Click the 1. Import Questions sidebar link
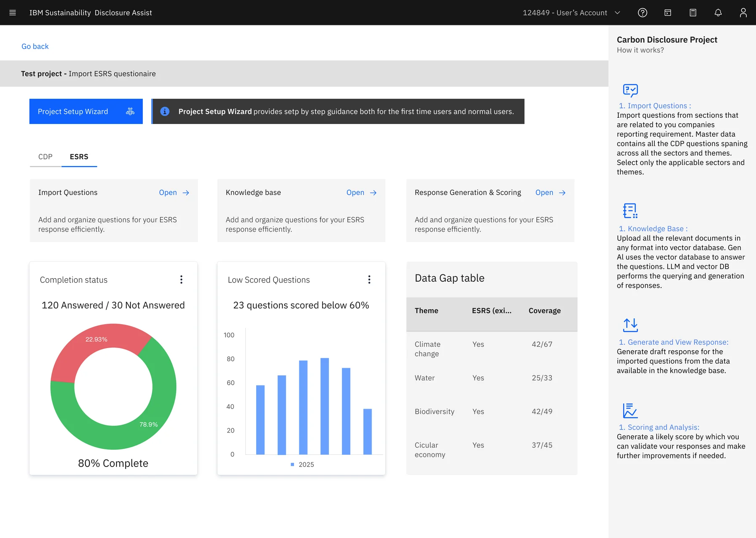Image resolution: width=756 pixels, height=538 pixels. click(x=654, y=106)
